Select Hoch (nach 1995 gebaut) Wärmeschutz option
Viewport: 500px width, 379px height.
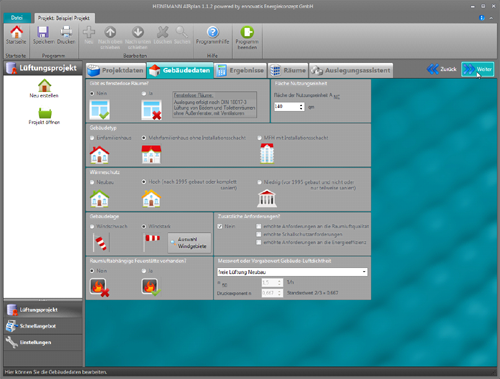144,182
